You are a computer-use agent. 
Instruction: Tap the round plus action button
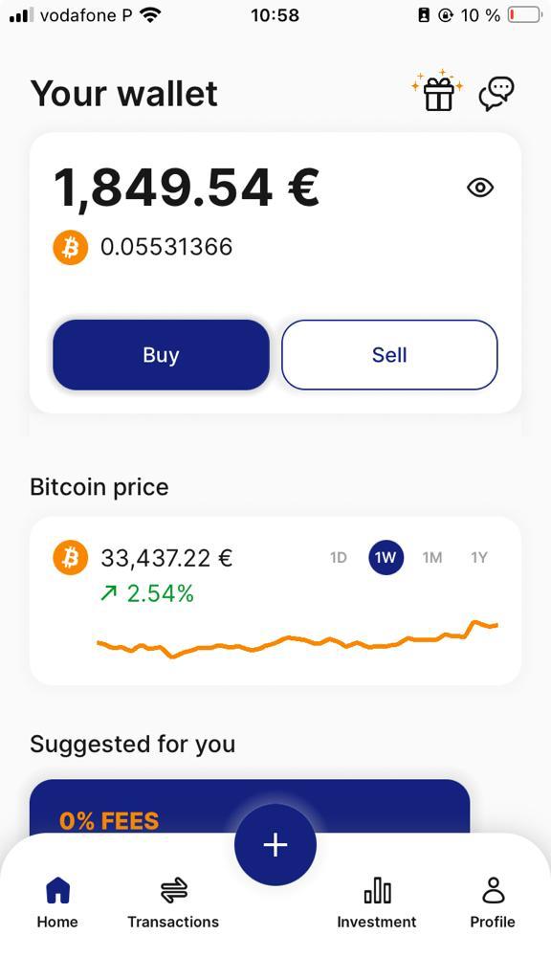click(x=275, y=845)
